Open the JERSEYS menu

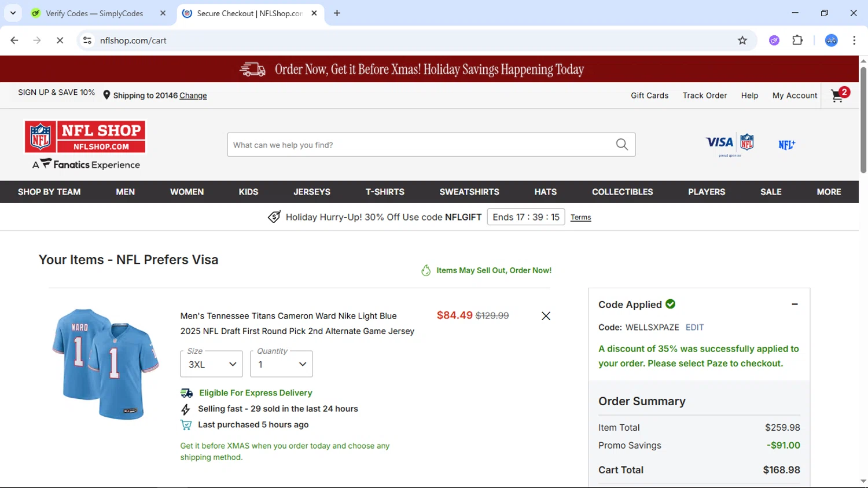[x=312, y=192]
